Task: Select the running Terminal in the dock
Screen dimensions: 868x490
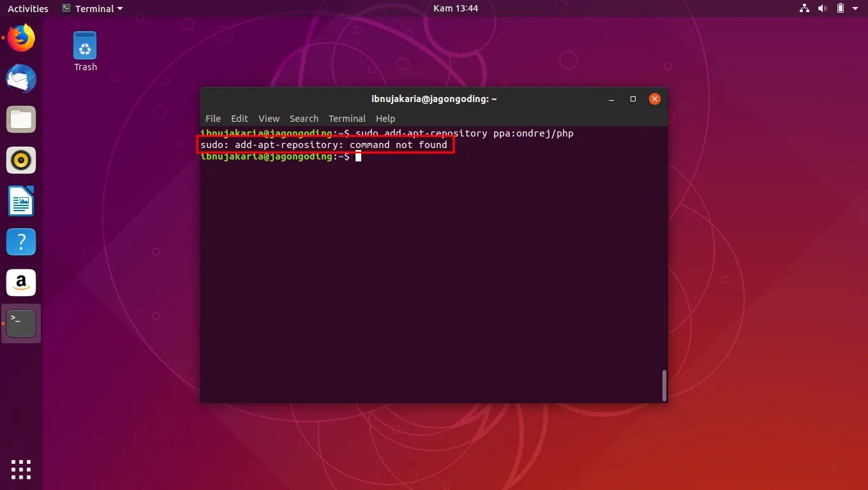Action: coord(21,323)
